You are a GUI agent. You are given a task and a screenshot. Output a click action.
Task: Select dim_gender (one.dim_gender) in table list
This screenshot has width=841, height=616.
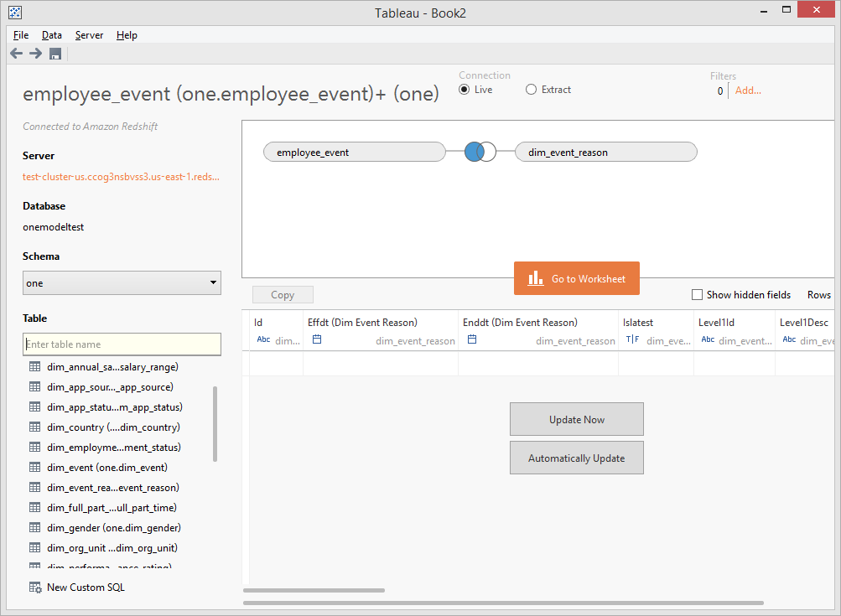(x=114, y=528)
